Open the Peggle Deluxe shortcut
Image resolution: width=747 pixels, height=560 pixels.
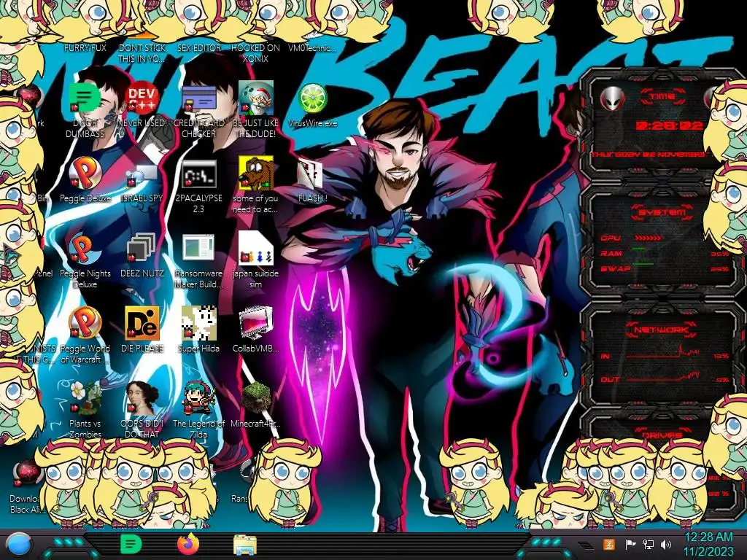pyautogui.click(x=85, y=174)
